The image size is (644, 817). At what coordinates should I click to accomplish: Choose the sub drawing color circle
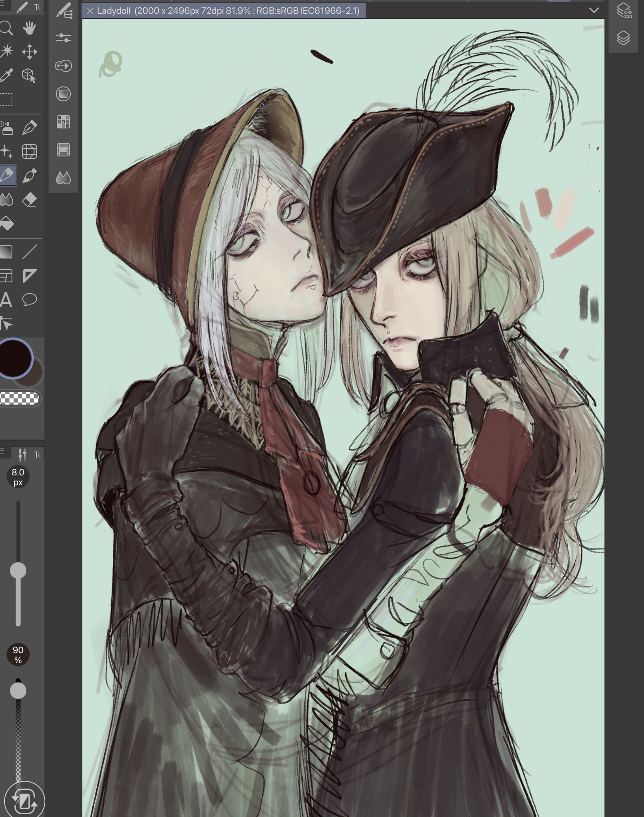coord(36,377)
